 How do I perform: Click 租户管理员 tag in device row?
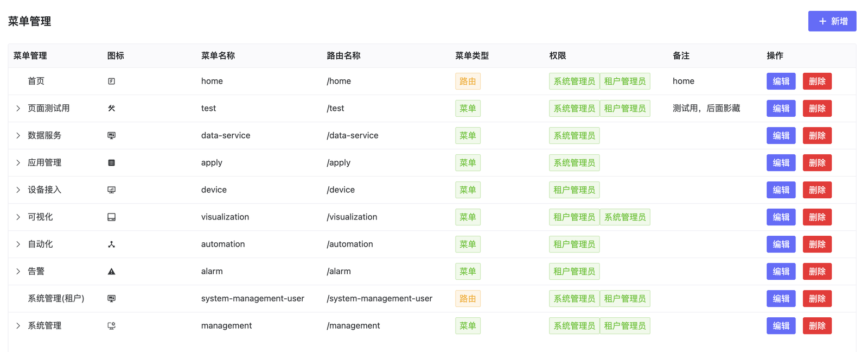(x=575, y=190)
